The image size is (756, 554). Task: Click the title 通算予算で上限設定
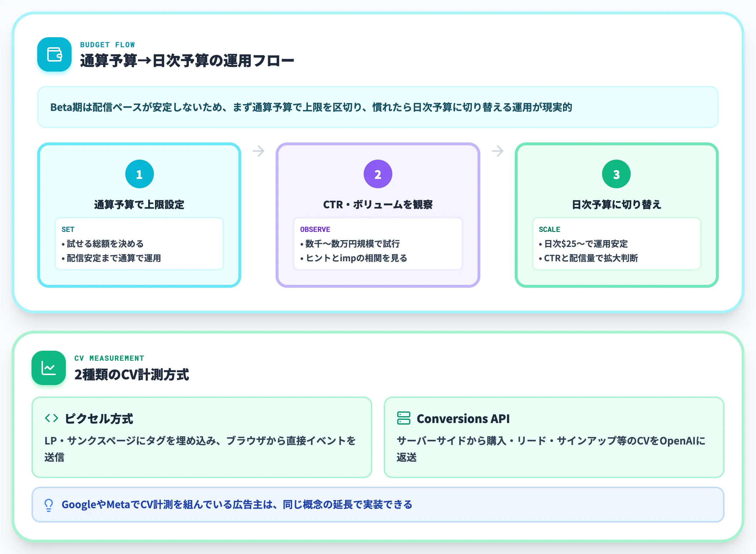tap(139, 204)
